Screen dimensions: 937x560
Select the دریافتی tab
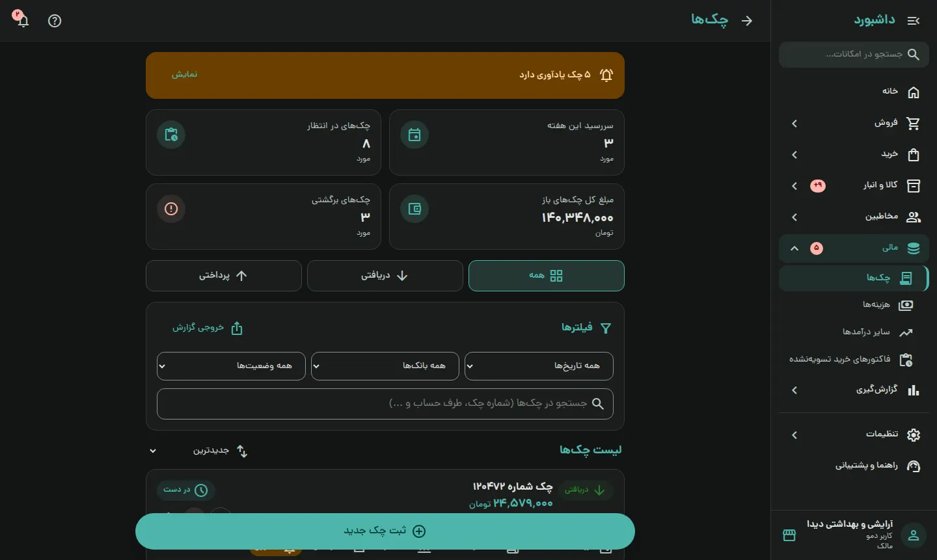[385, 276]
